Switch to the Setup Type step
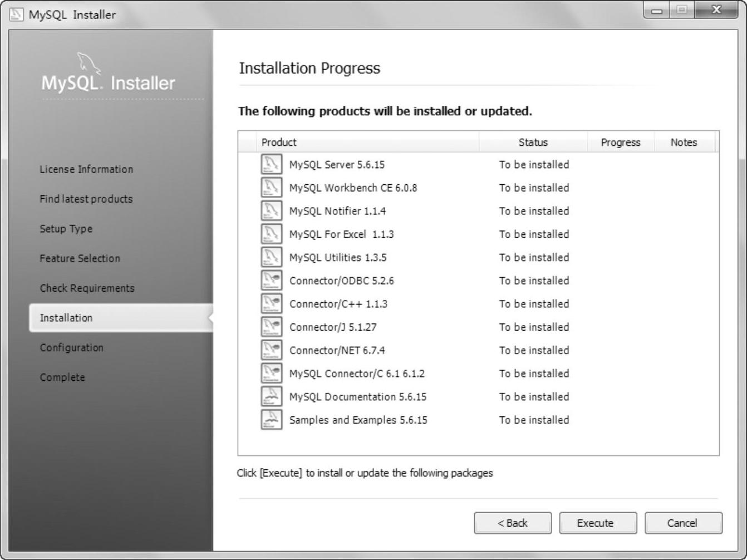 click(66, 229)
